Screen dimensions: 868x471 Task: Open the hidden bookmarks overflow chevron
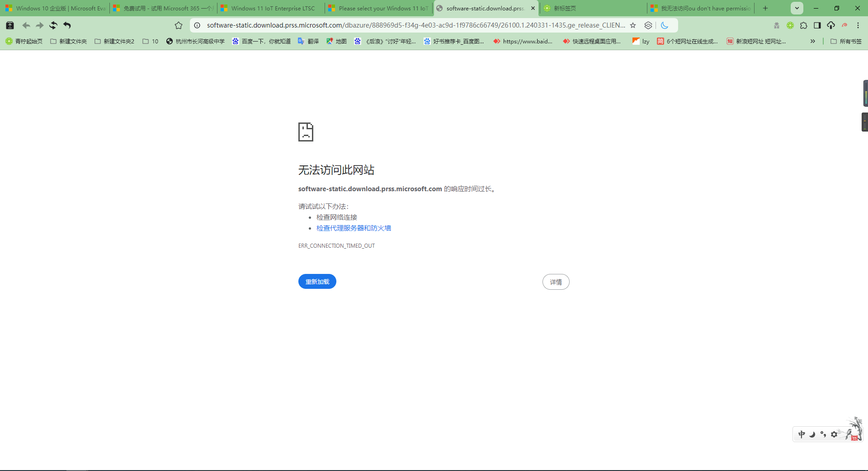tap(812, 41)
